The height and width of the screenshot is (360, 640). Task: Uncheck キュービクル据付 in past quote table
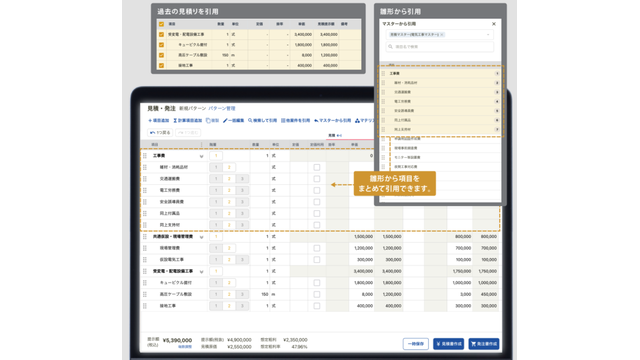(162, 45)
